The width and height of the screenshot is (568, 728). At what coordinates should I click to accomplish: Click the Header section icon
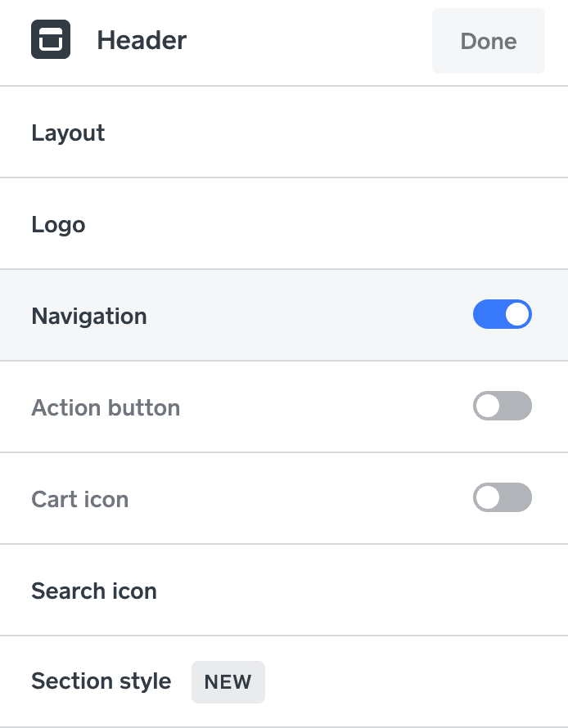[51, 39]
